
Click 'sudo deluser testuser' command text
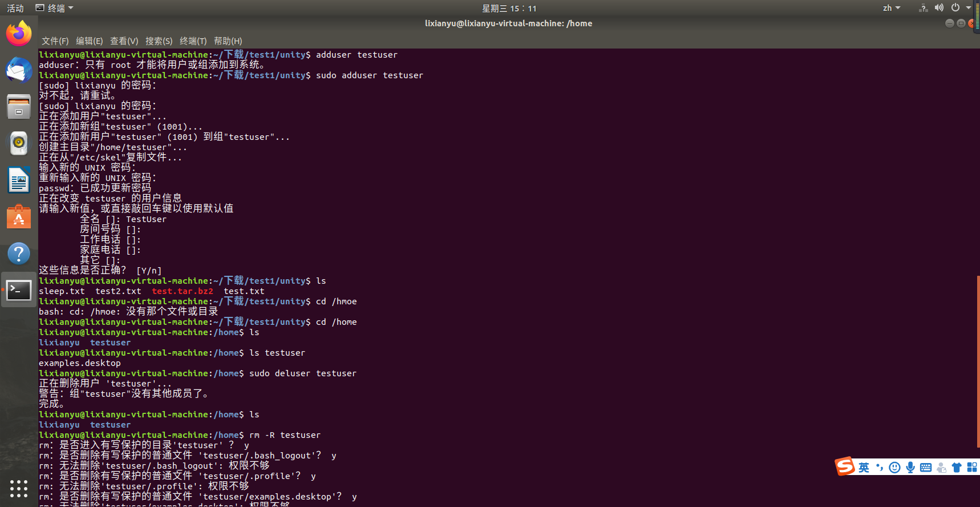pos(303,373)
